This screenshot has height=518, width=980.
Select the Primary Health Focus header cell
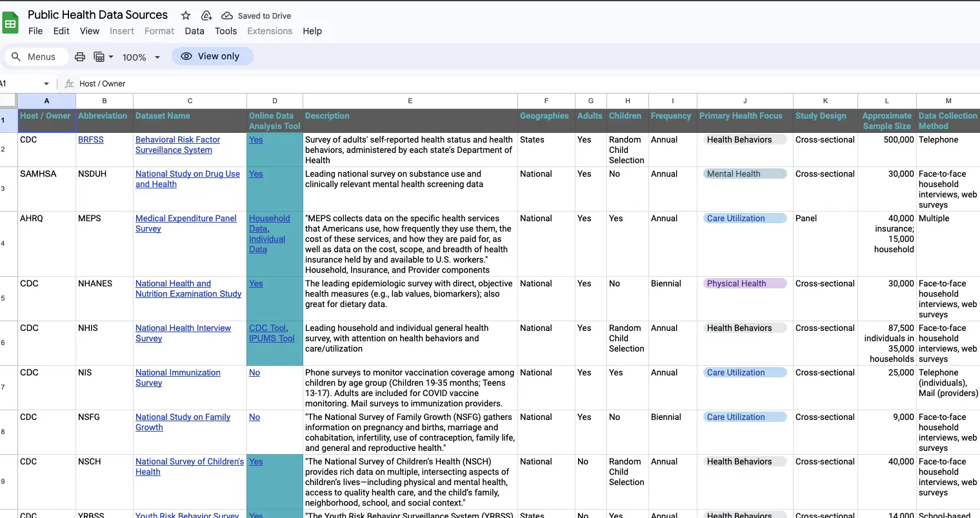point(745,121)
